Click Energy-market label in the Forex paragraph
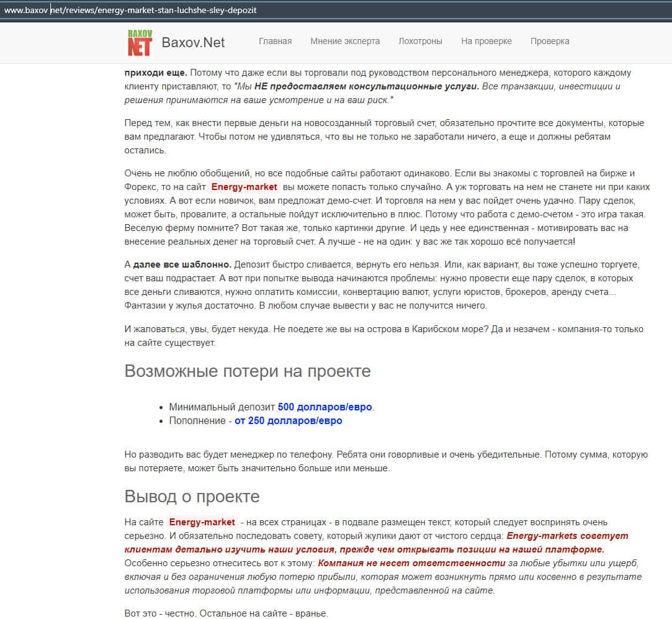Viewport: 672px width, 619px height. [x=244, y=187]
